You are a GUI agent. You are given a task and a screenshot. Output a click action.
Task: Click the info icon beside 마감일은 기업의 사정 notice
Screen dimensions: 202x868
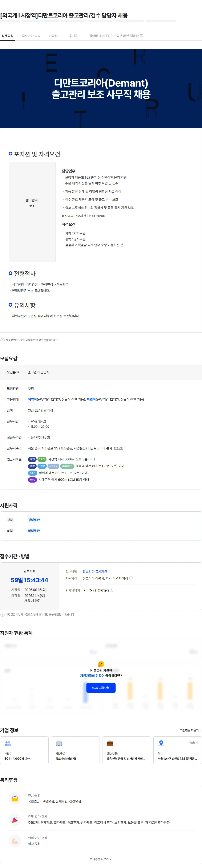pyautogui.click(x=3, y=615)
